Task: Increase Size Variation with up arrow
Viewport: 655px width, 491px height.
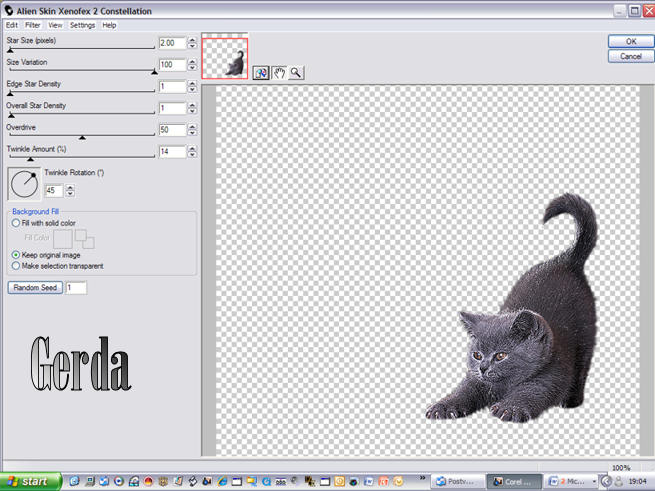Action: click(x=192, y=62)
